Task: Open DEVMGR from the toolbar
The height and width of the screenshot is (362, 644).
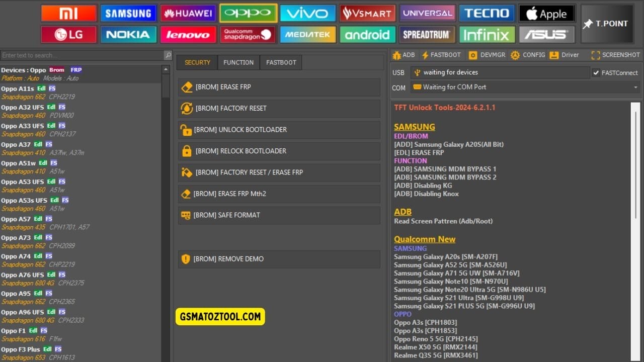Action: [x=486, y=55]
